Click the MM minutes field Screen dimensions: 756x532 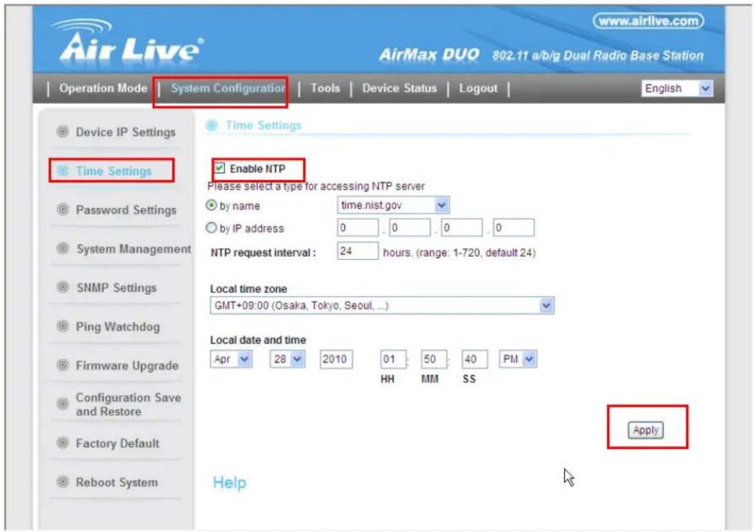(434, 359)
